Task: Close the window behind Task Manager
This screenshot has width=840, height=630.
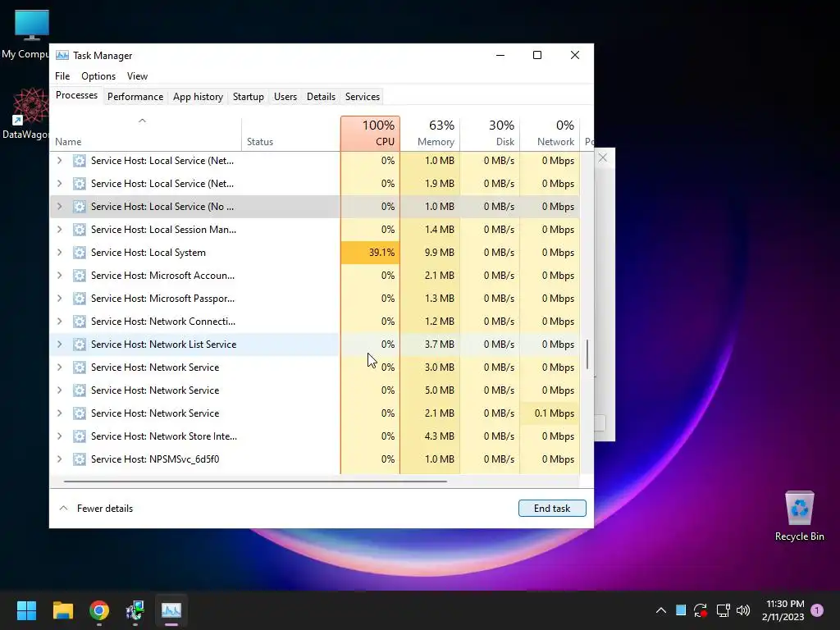Action: point(603,157)
